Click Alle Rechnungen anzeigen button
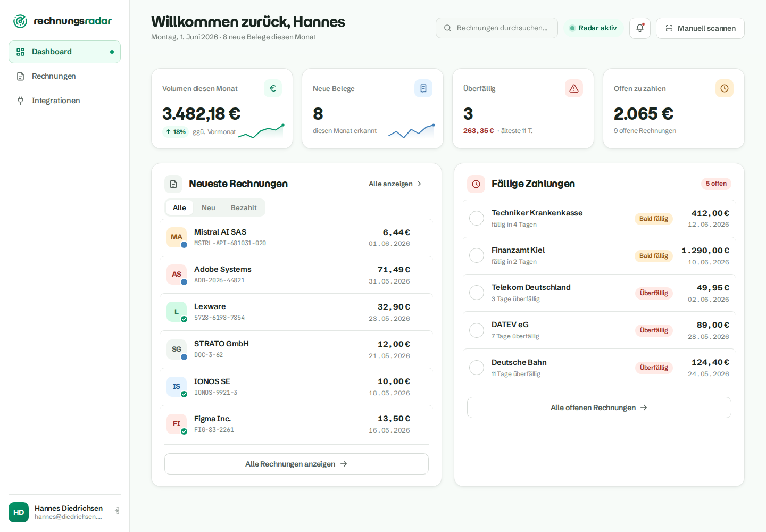The width and height of the screenshot is (766, 532). (x=296, y=464)
